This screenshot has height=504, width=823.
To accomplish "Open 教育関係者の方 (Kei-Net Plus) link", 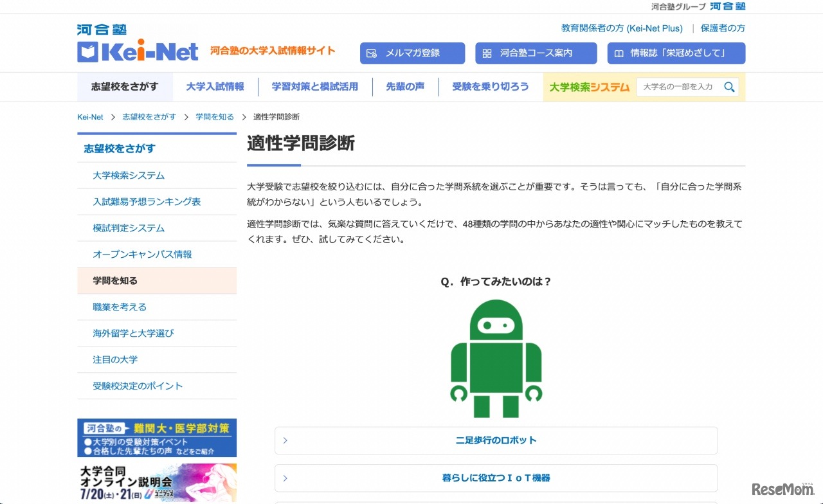I will (622, 28).
